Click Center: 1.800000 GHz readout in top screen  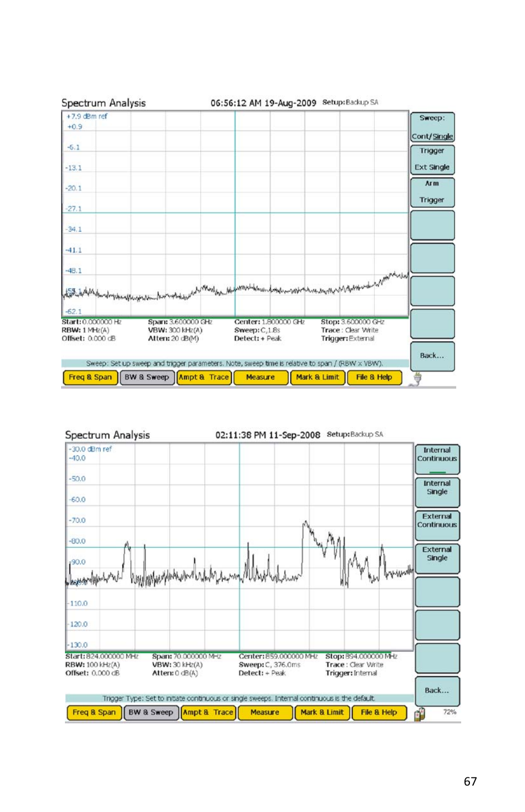click(x=269, y=322)
